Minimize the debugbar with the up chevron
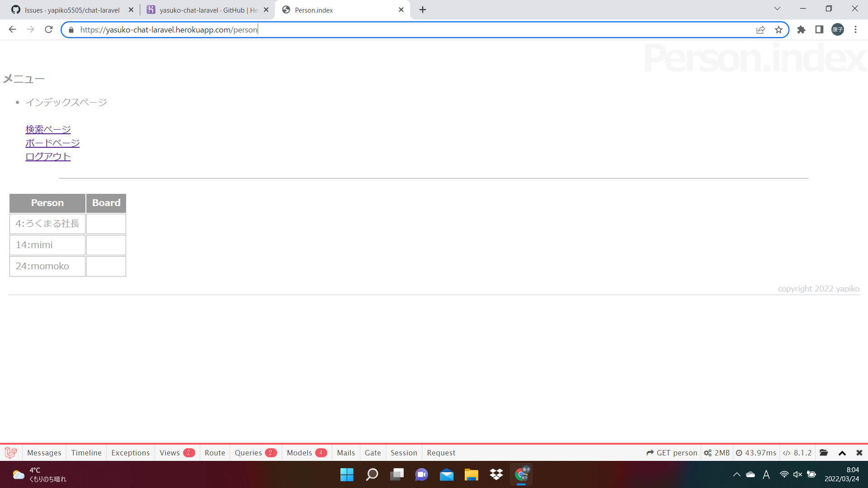The image size is (868, 488). [842, 453]
